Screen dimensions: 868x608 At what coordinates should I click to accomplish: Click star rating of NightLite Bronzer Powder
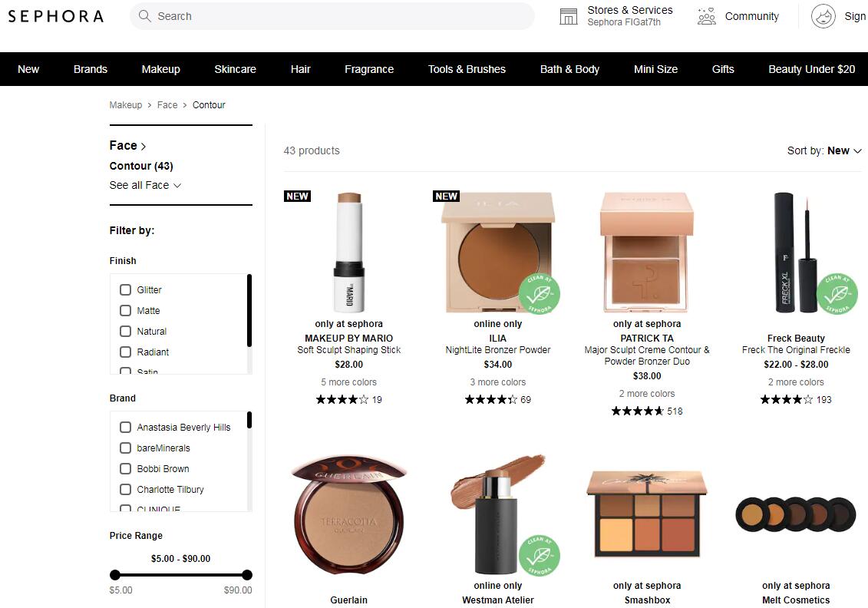[491, 399]
